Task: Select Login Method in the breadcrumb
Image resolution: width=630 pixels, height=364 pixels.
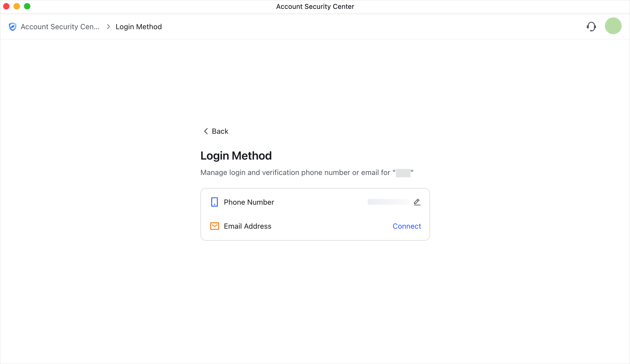Action: pyautogui.click(x=139, y=27)
